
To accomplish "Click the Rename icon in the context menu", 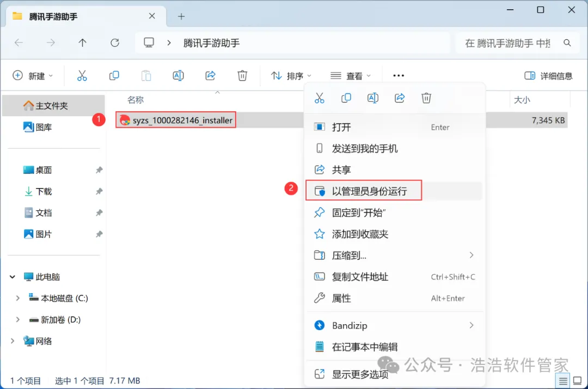I will tap(373, 98).
